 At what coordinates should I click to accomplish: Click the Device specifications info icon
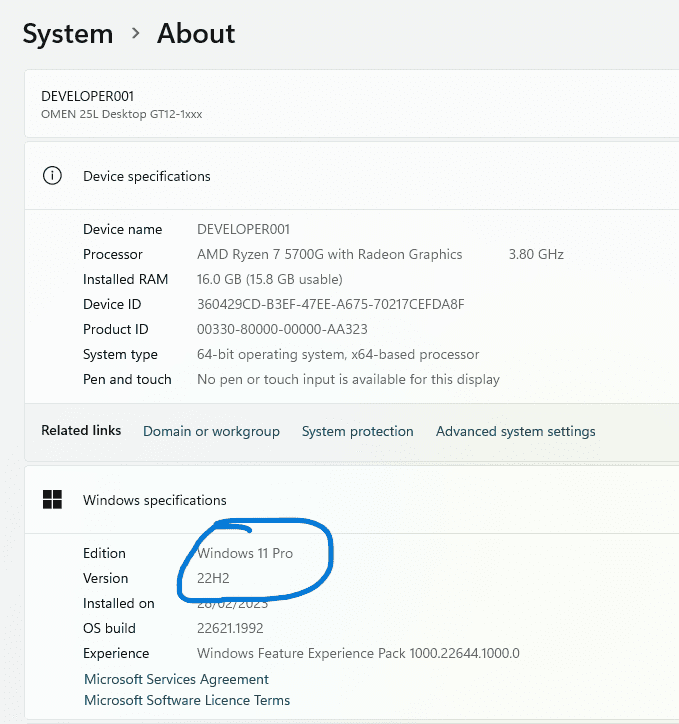coord(52,176)
